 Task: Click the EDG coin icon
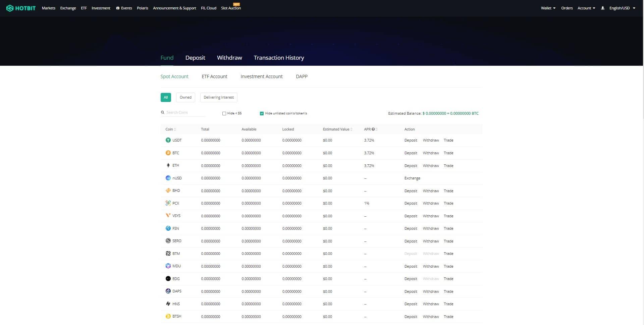click(x=168, y=279)
